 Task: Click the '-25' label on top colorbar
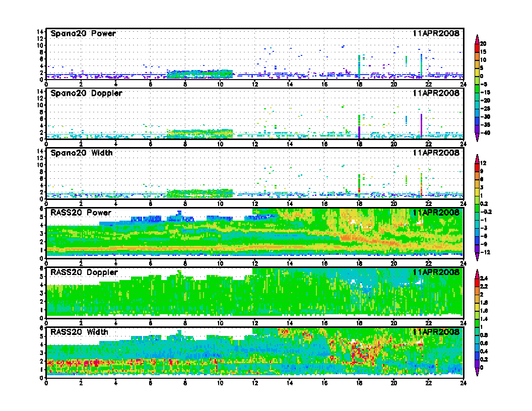coord(485,108)
